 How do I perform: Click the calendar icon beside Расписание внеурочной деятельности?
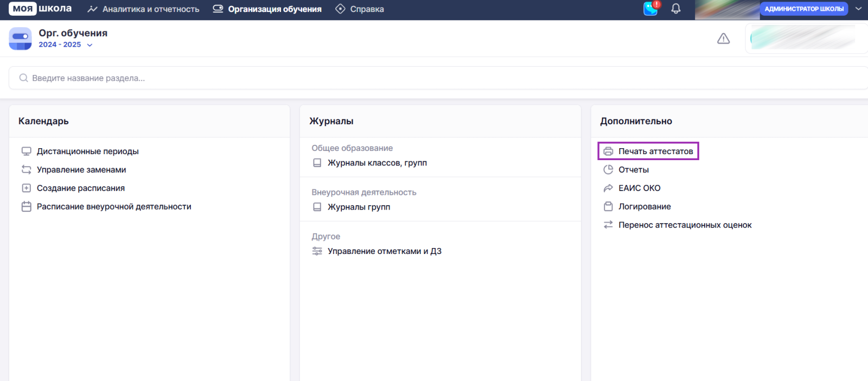[26, 207]
